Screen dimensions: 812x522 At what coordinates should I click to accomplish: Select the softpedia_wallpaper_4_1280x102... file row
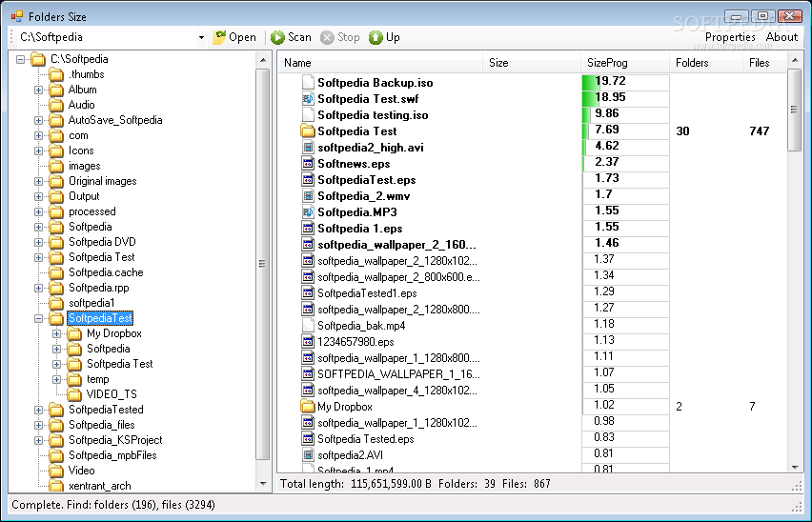pos(533,391)
